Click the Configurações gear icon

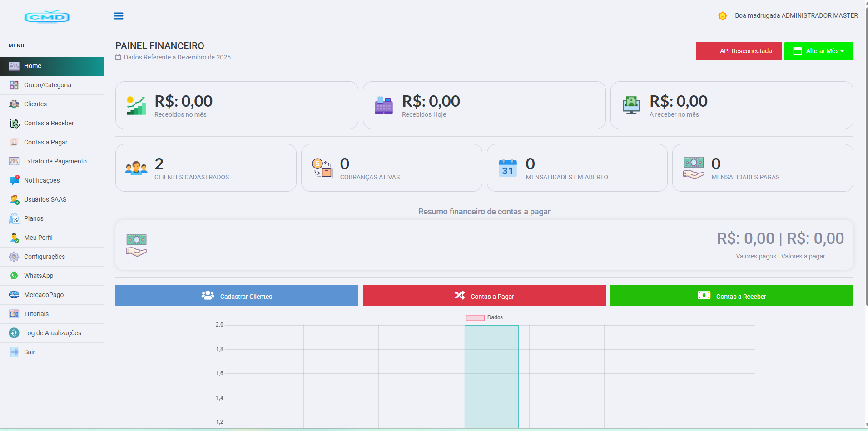14,257
